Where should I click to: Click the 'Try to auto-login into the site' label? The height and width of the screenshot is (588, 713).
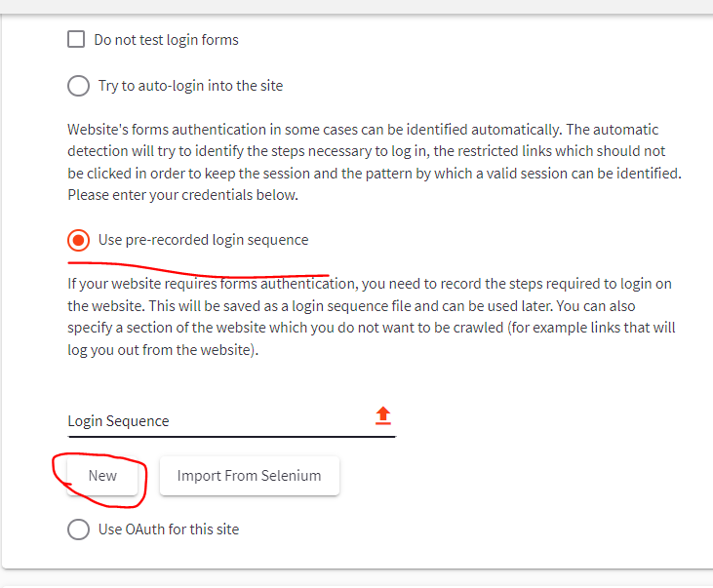click(190, 86)
